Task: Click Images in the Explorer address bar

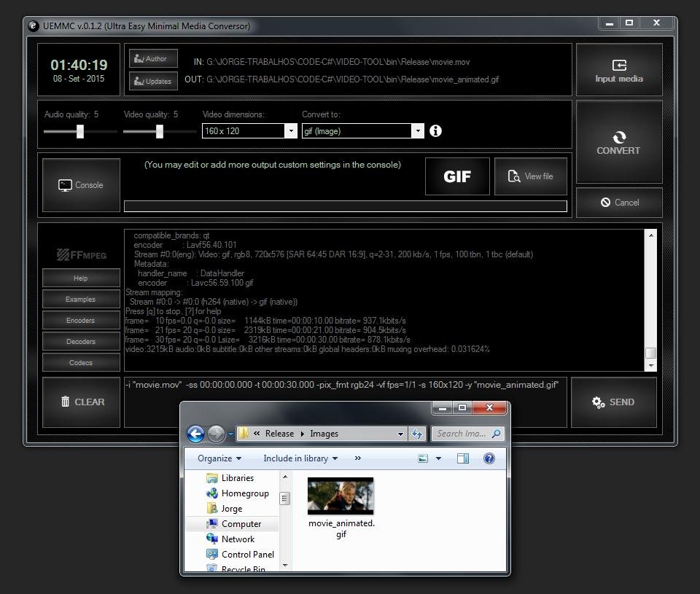Action: (324, 434)
